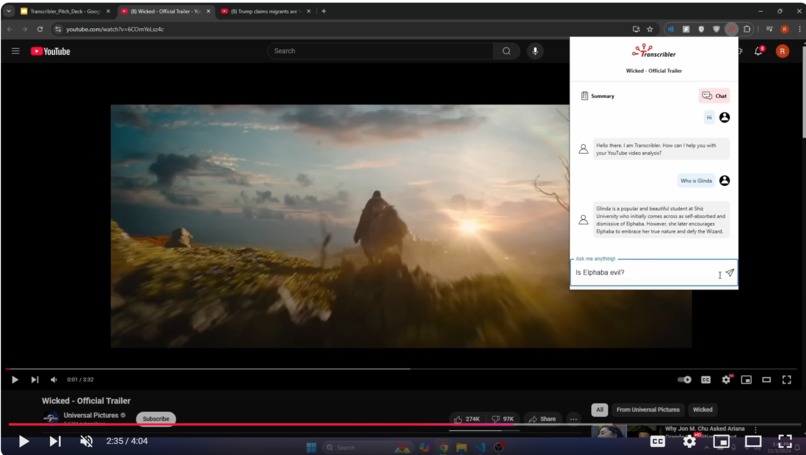
Task: Dislike the video showing 97K
Action: pos(503,419)
